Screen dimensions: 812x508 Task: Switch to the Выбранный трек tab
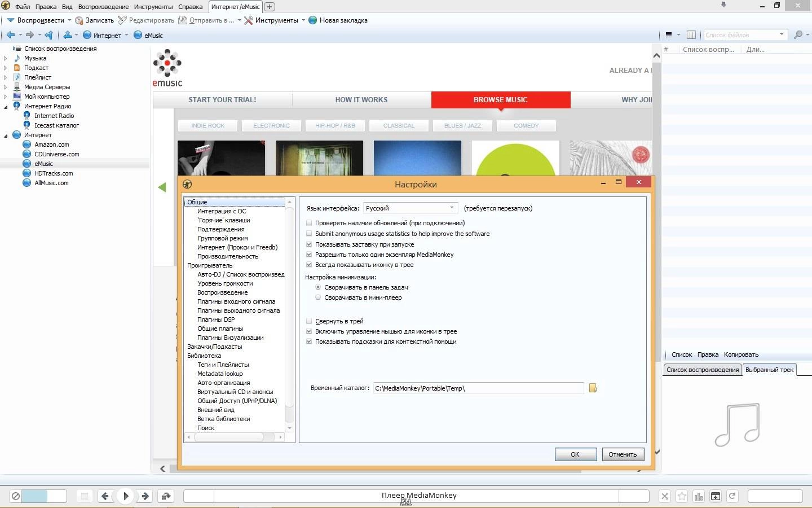click(x=769, y=370)
